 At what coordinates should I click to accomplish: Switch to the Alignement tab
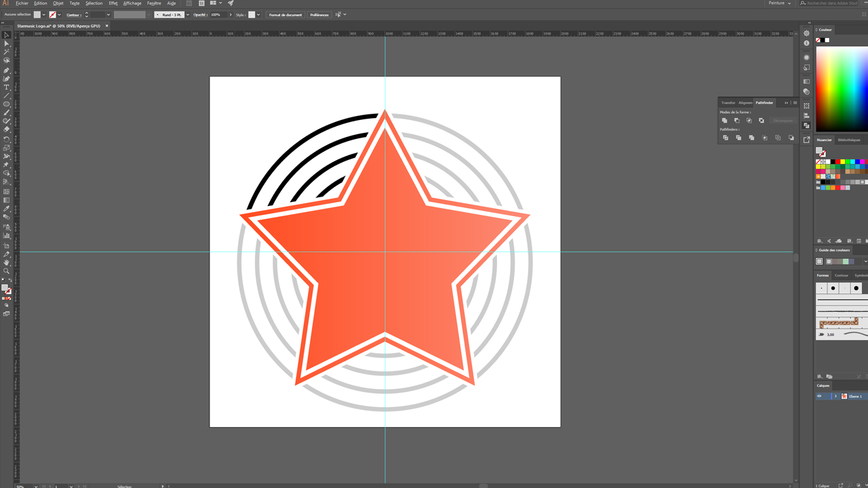pyautogui.click(x=745, y=103)
